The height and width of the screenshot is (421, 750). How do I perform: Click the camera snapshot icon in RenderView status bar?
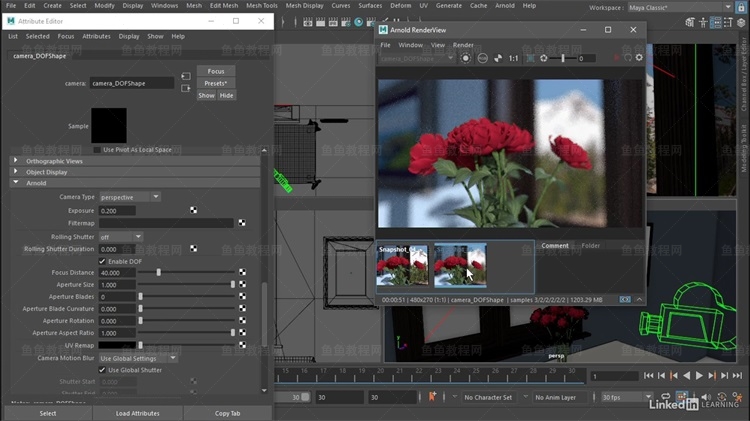coord(625,299)
